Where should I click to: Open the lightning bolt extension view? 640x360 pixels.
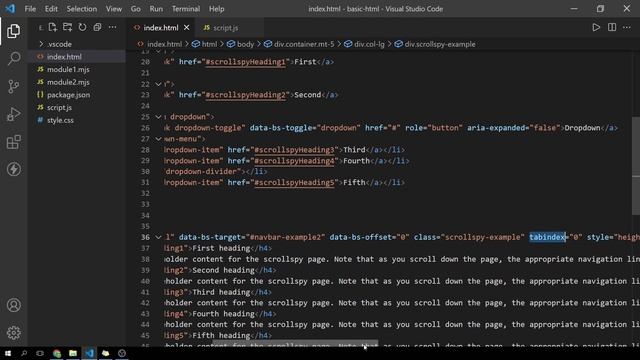13,169
